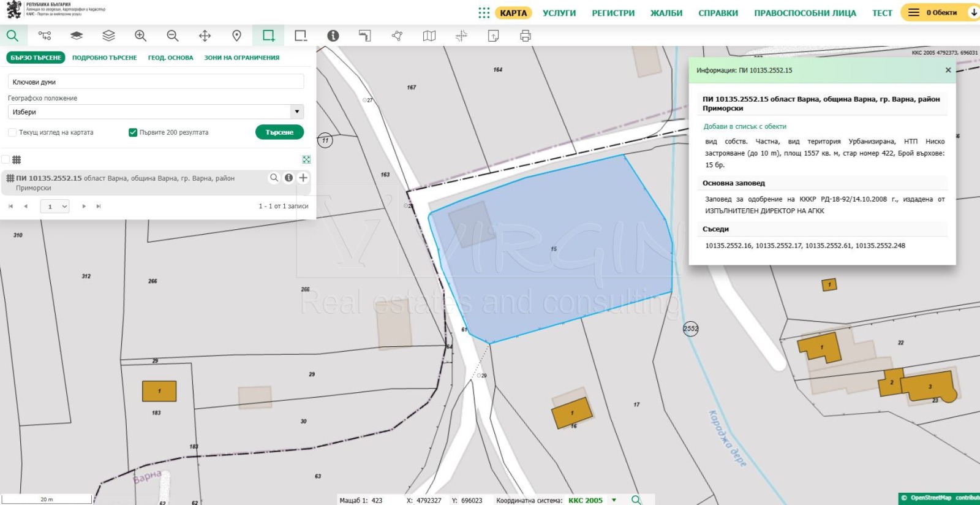
Task: Select the add-to-selection rectangle tool
Action: 268,36
